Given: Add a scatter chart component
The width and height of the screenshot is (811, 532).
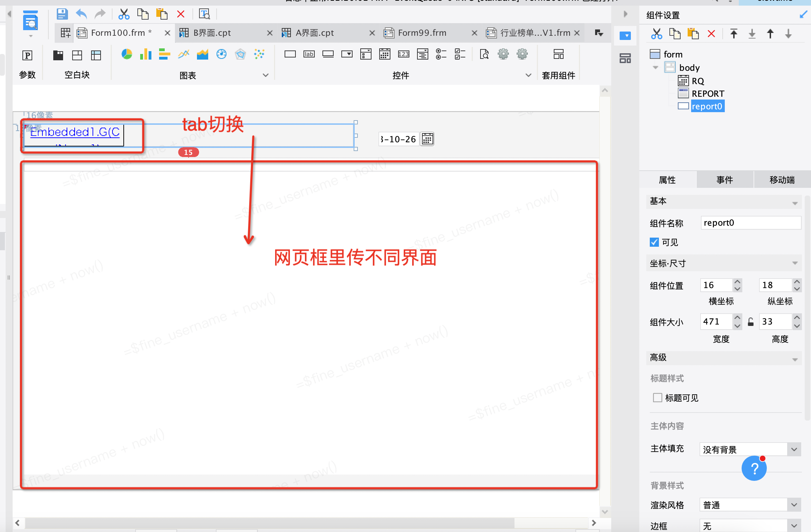Looking at the screenshot, I should [259, 54].
